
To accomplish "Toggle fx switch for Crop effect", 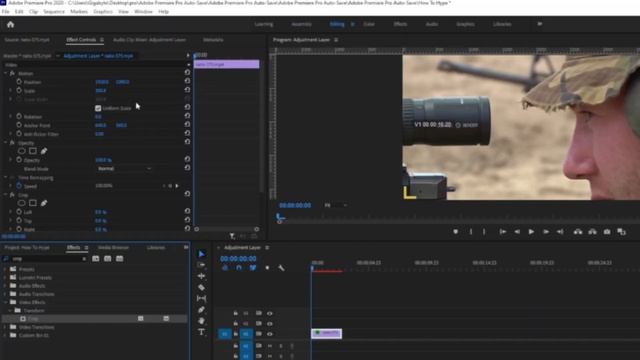I will (12, 195).
